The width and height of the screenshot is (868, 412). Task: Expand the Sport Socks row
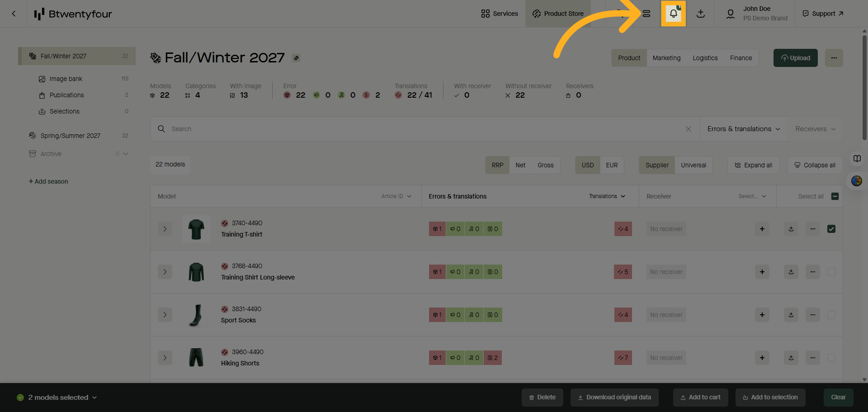[165, 315]
